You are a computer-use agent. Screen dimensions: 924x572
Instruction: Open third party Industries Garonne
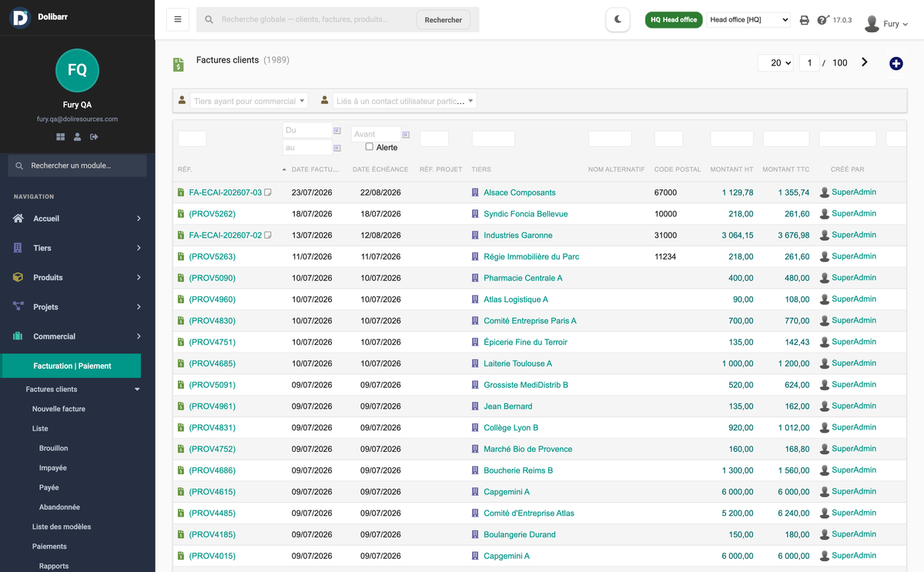[x=518, y=236]
